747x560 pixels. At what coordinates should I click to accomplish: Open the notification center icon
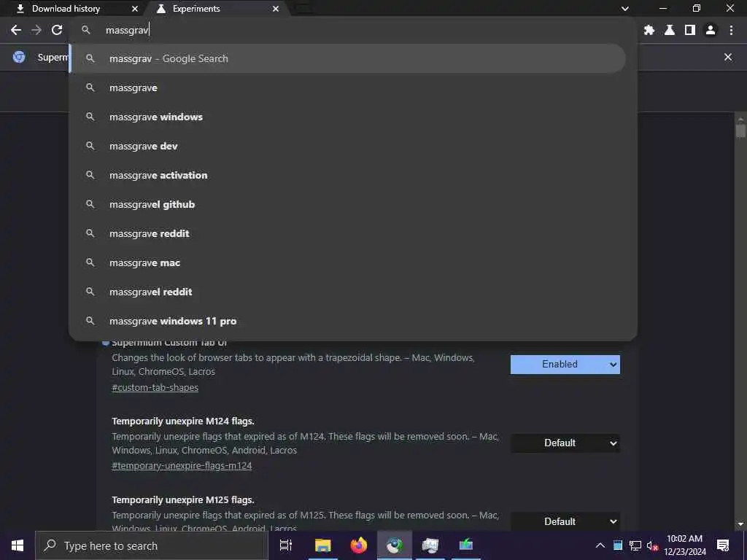[x=723, y=545]
